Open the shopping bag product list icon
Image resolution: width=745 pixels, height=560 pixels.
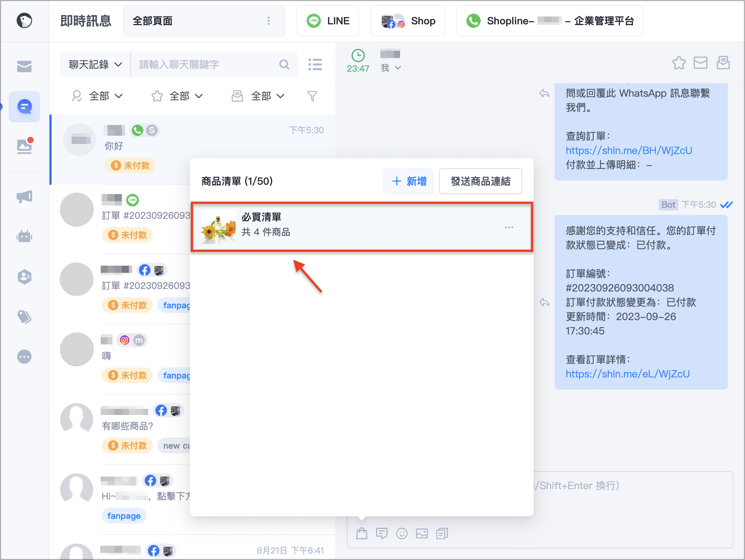pos(362,534)
